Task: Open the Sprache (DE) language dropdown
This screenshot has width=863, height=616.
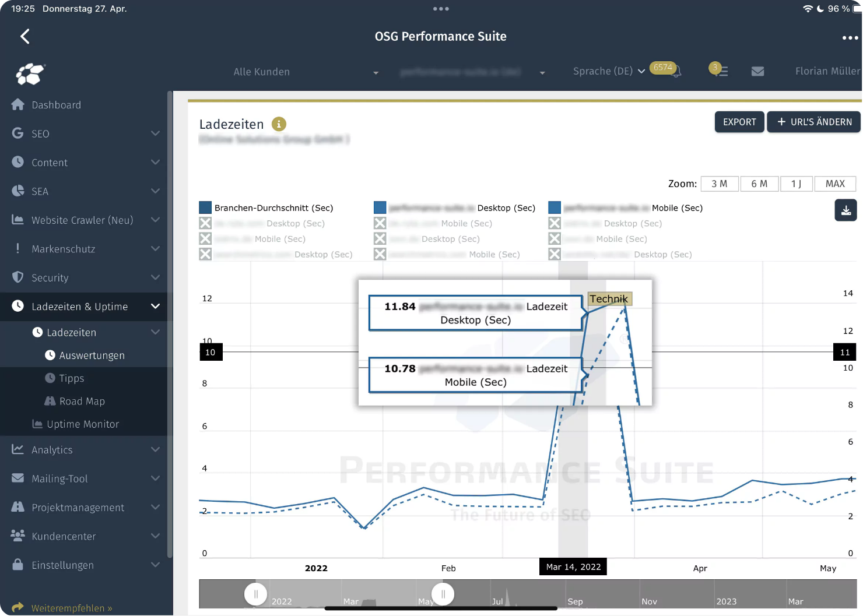Action: click(x=608, y=71)
